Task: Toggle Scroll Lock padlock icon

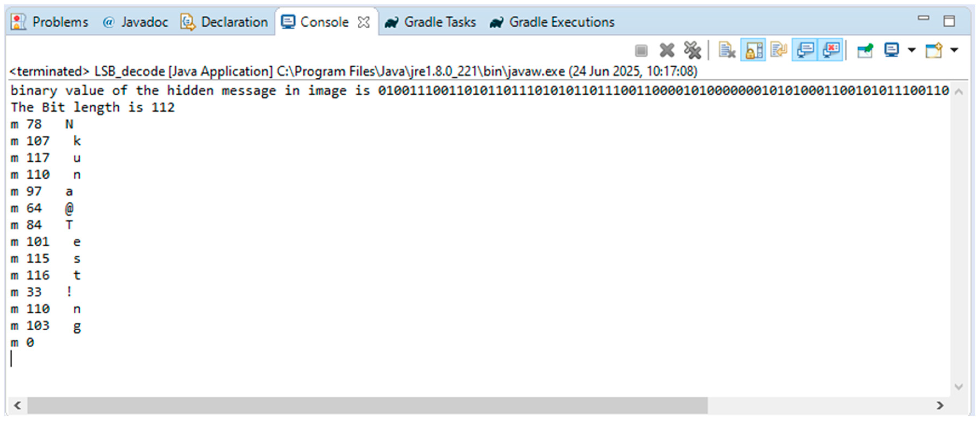Action: (753, 50)
